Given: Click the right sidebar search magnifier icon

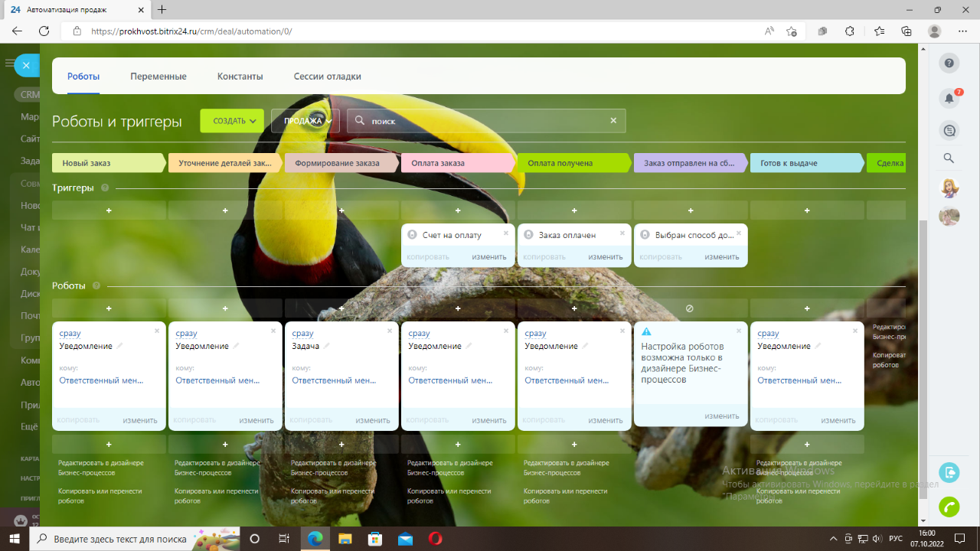Looking at the screenshot, I should [949, 158].
